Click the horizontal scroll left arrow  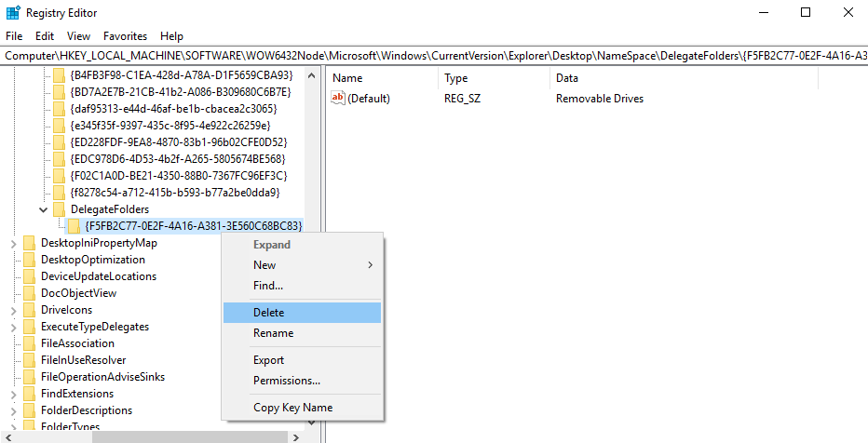coord(7,437)
